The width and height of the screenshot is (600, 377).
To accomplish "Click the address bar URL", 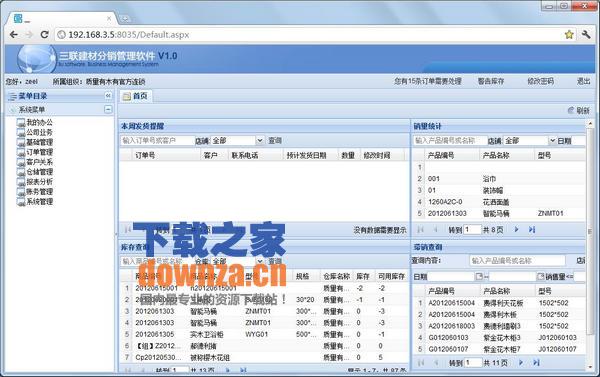I will (x=129, y=35).
